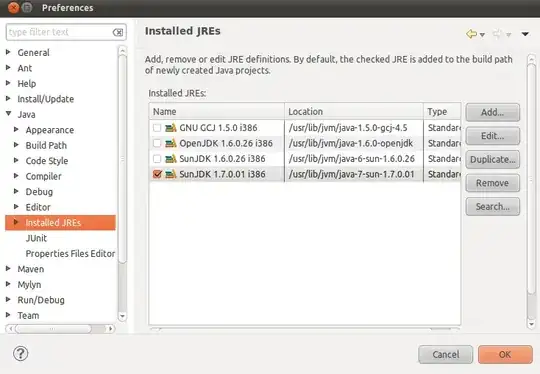Select the Installed JREs tree item label
Image resolution: width=540 pixels, height=374 pixels.
(53, 222)
